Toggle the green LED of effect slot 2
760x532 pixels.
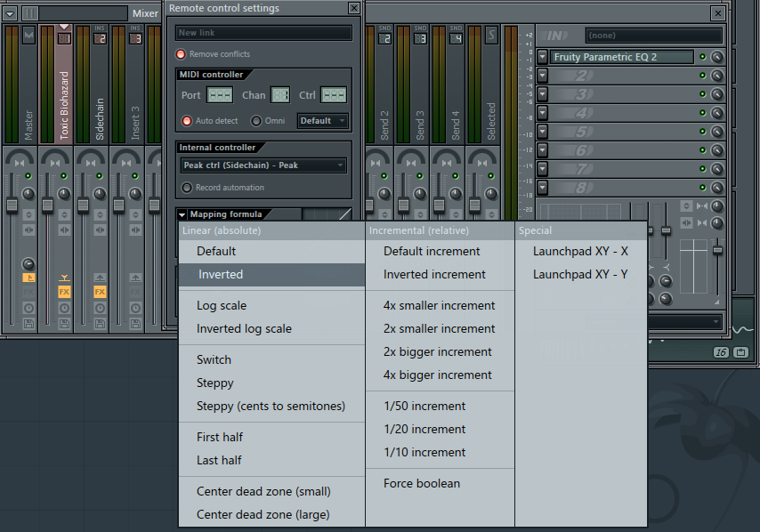coord(702,76)
